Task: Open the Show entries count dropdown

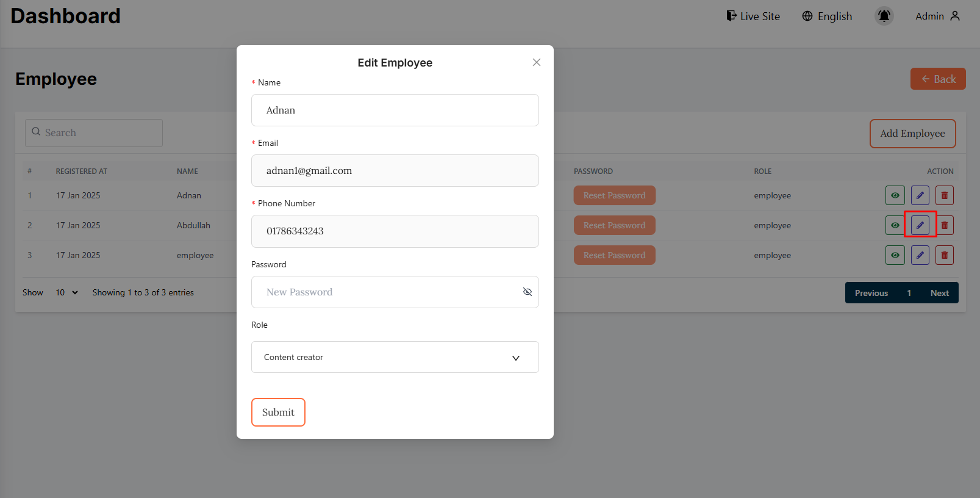Action: [66, 292]
